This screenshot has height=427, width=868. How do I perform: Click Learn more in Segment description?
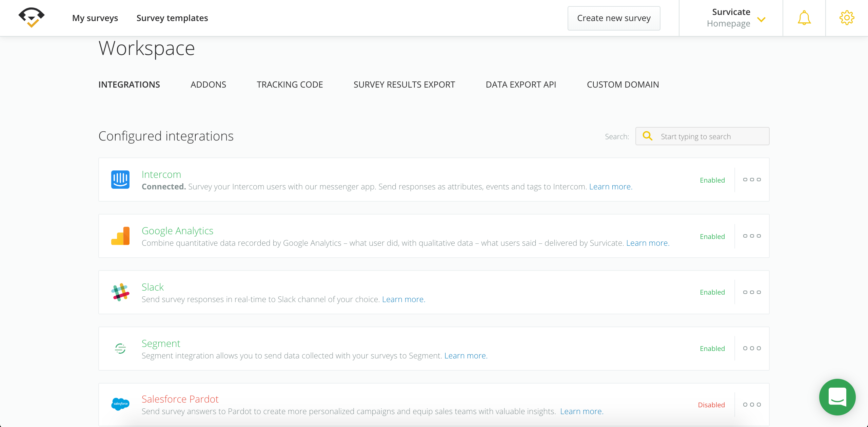466,355
